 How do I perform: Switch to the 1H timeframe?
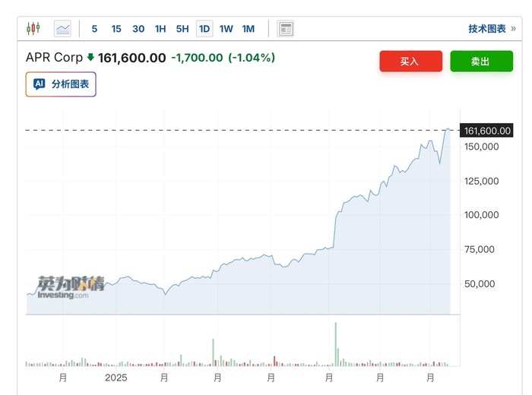pyautogui.click(x=160, y=29)
